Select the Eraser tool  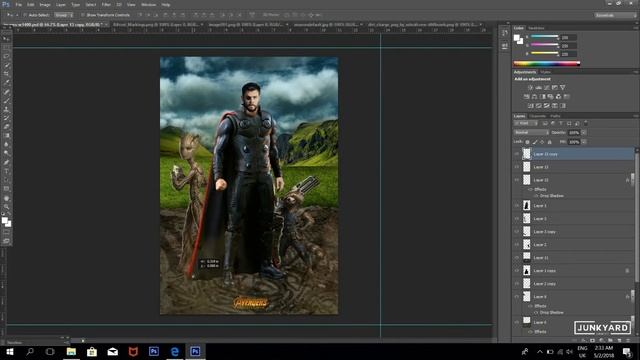coord(7,127)
